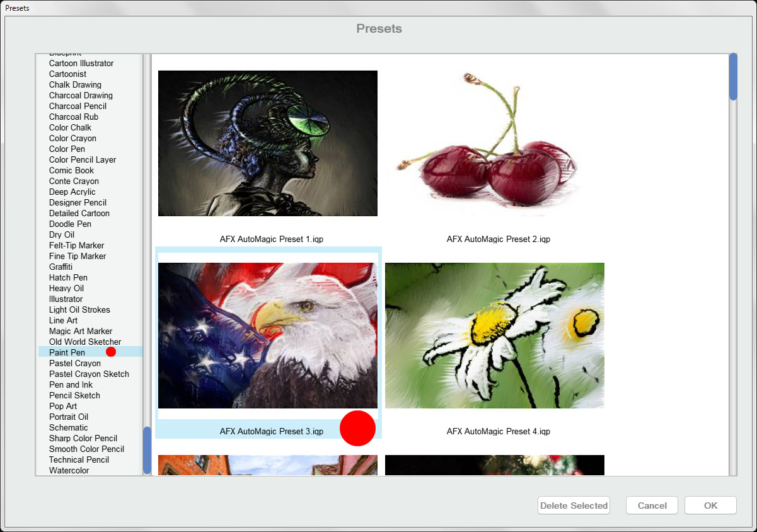Select the Doodle Pen entry
The width and height of the screenshot is (757, 532).
tap(70, 224)
